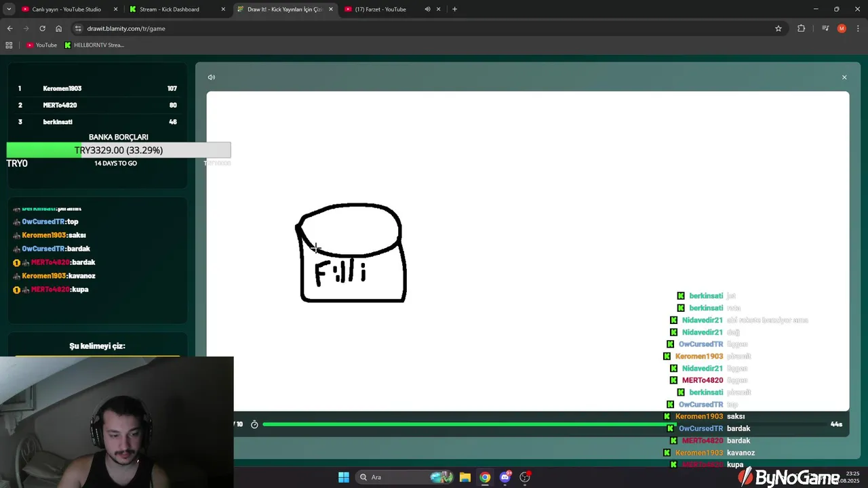Mute the Farzet YouTube tab audio

[x=427, y=9]
